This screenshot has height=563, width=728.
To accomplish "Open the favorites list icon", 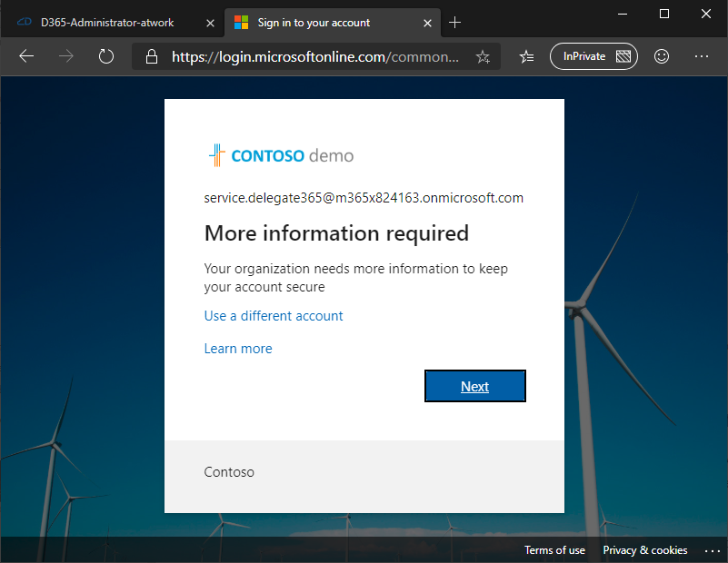I will [526, 57].
